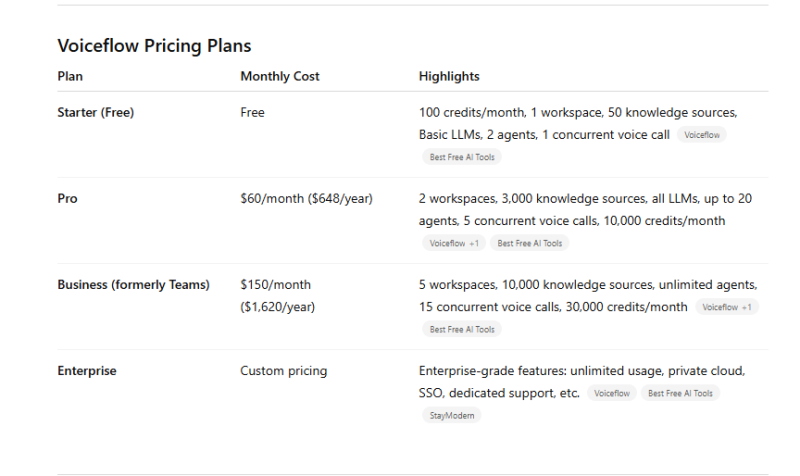This screenshot has width=800, height=476.
Task: Click the Starter (Free) plan name
Action: pos(96,113)
